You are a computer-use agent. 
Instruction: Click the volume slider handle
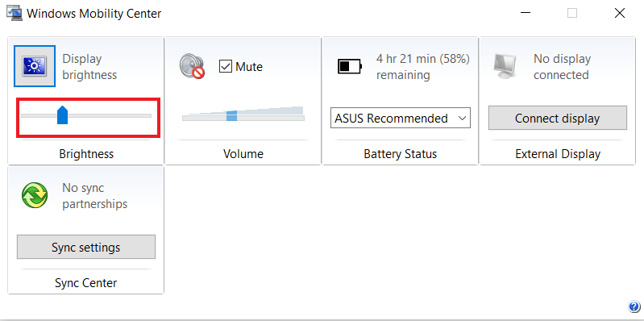231,115
